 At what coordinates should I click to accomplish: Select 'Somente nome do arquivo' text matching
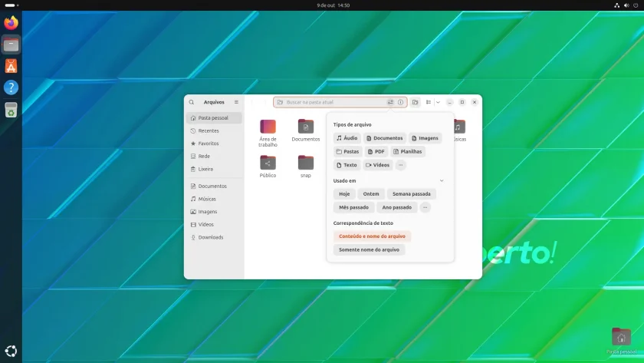tap(369, 249)
